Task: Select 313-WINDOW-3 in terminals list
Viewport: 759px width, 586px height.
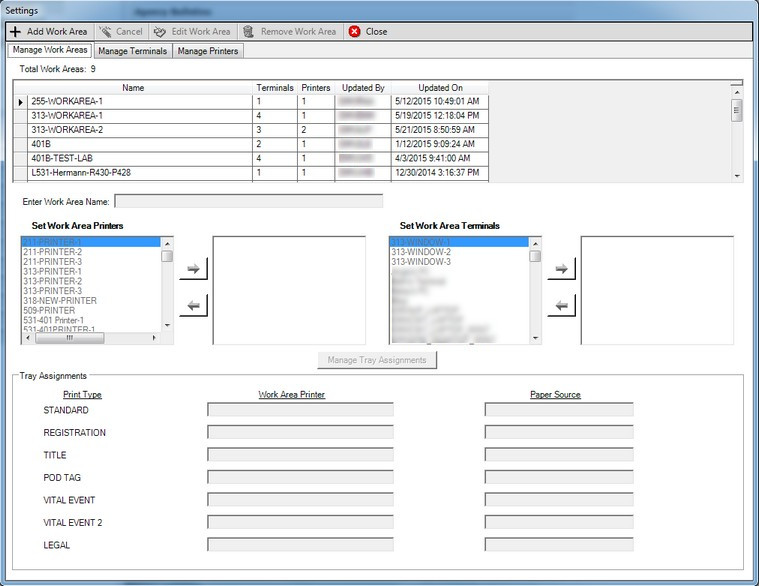Action: click(459, 262)
